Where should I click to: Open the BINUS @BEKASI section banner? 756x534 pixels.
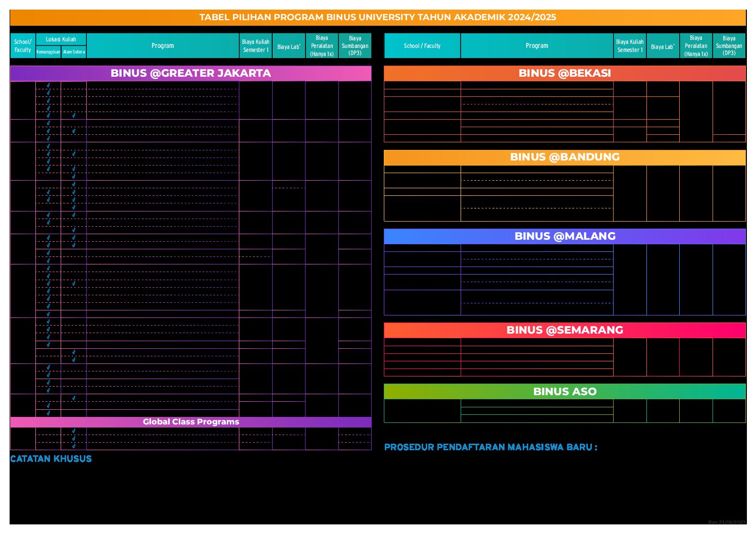click(565, 73)
